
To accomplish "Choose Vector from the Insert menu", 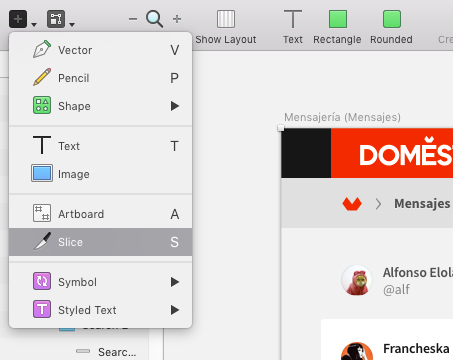I will point(101,50).
